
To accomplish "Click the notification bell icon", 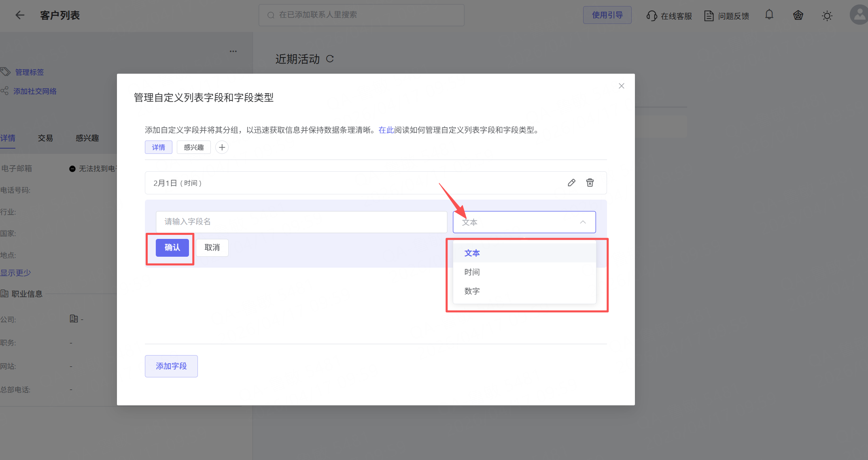I will tap(769, 15).
